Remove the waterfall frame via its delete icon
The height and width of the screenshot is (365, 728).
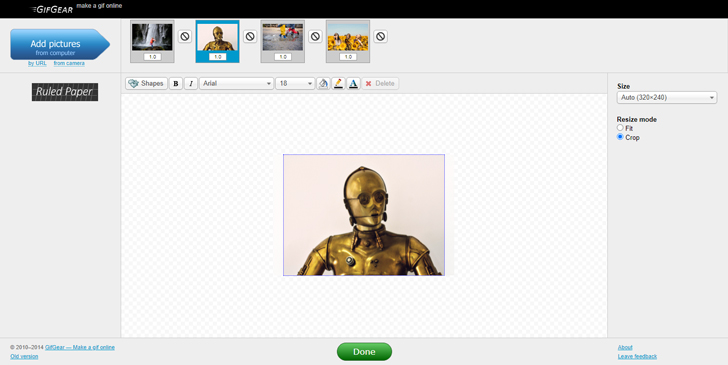tap(185, 36)
